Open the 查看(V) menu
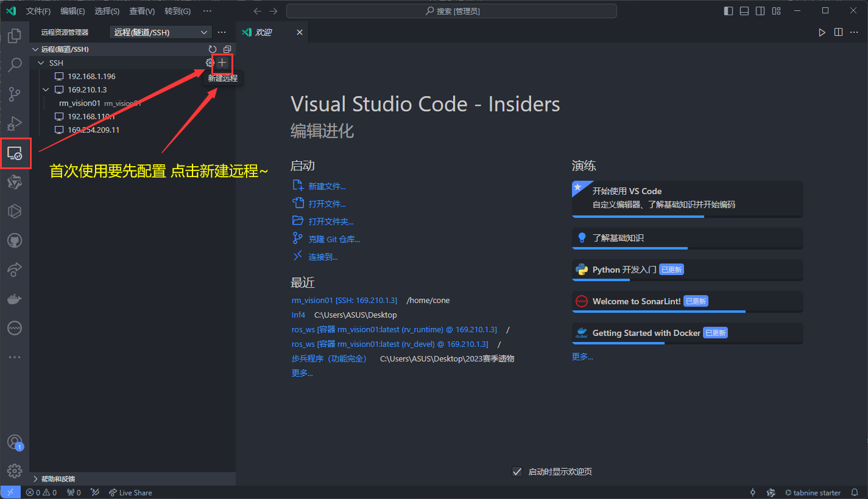 click(142, 11)
